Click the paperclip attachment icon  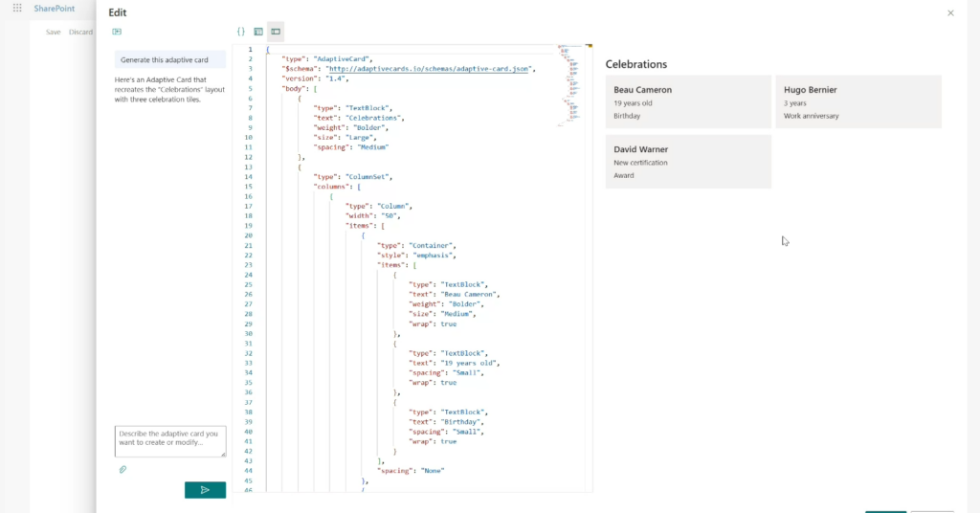click(122, 469)
